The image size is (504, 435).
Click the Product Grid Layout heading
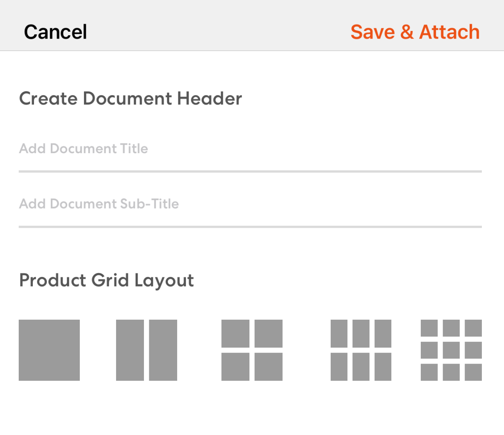click(x=107, y=281)
